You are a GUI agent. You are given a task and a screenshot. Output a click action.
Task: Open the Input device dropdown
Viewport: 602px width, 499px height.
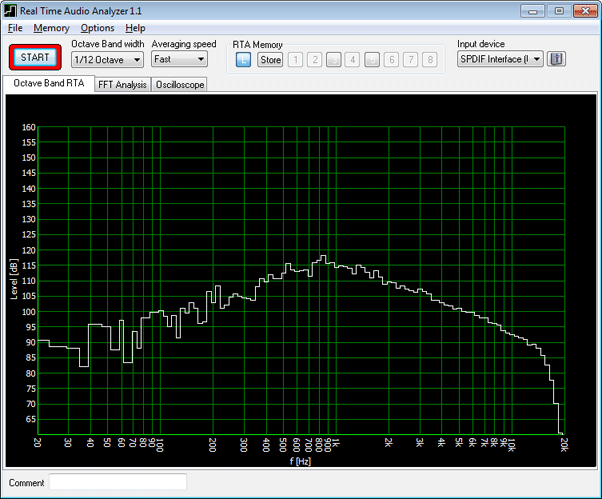coord(500,59)
